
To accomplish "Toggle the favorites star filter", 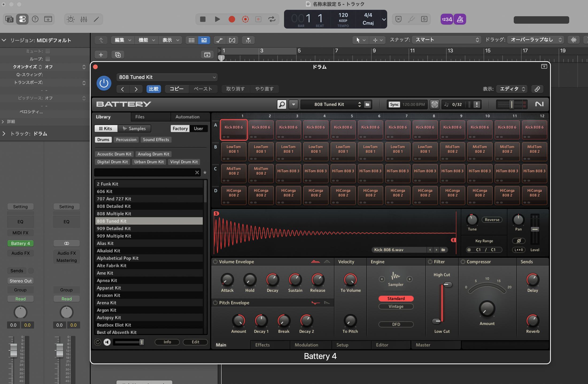I will click(x=205, y=172).
